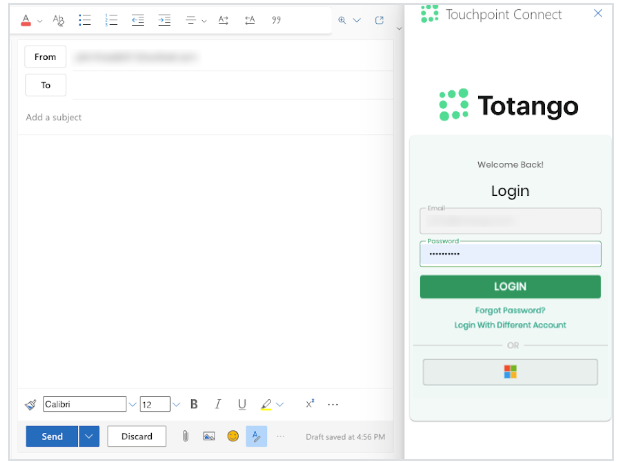The width and height of the screenshot is (617, 462).
Task: Click the text alignment icon
Action: pos(191,20)
